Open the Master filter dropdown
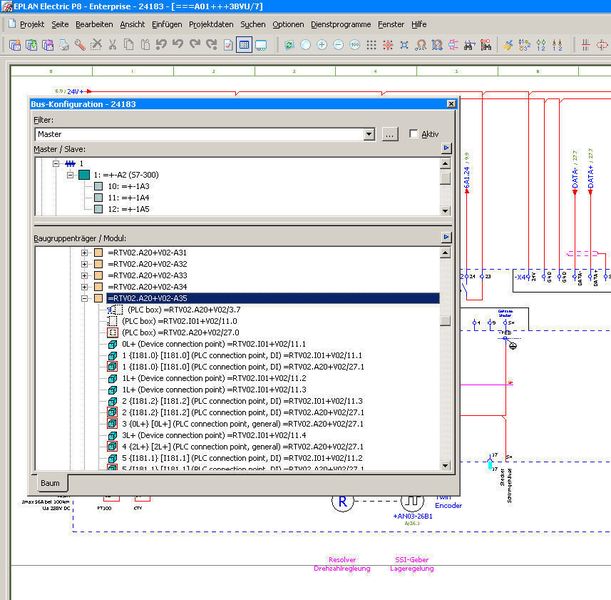The height and width of the screenshot is (600, 611). coord(369,134)
